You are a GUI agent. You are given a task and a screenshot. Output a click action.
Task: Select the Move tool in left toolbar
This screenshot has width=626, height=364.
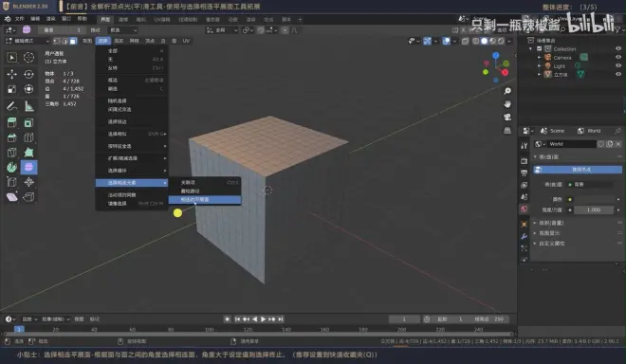click(12, 74)
